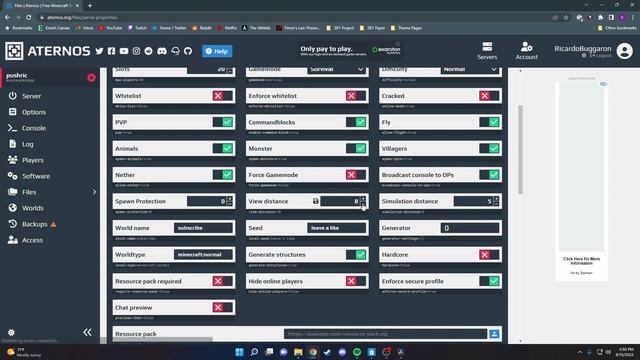This screenshot has height=360, width=640.
Task: Edit the Resource pack URL field
Action: click(x=385, y=334)
